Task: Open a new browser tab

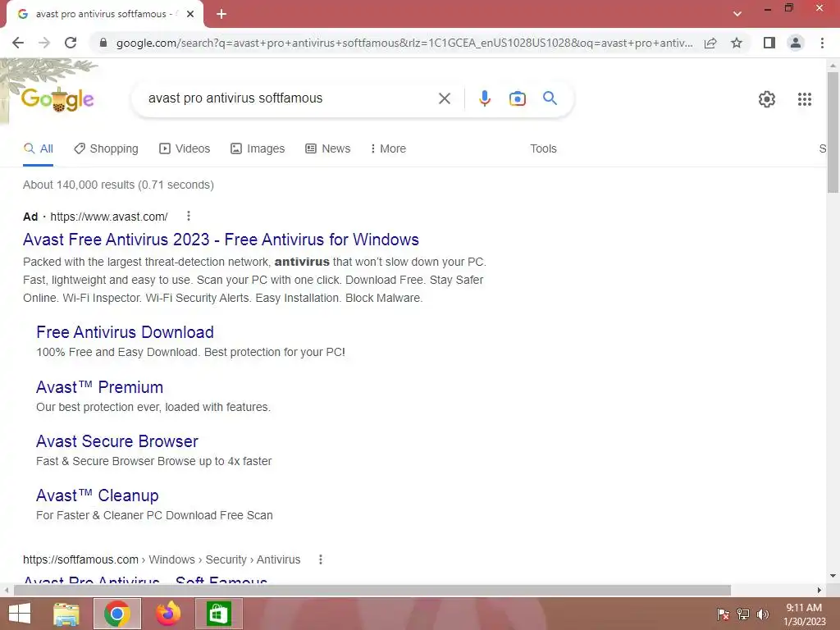Action: pyautogui.click(x=221, y=14)
